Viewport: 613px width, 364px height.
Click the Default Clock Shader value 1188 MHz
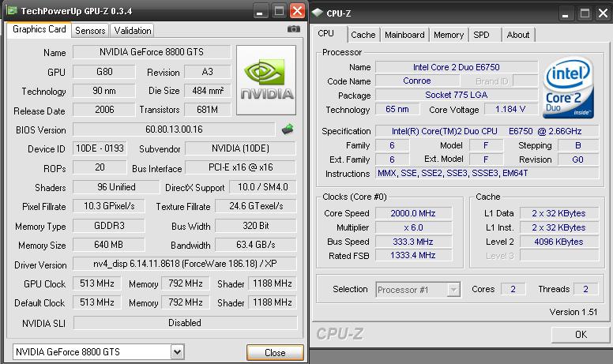273,302
